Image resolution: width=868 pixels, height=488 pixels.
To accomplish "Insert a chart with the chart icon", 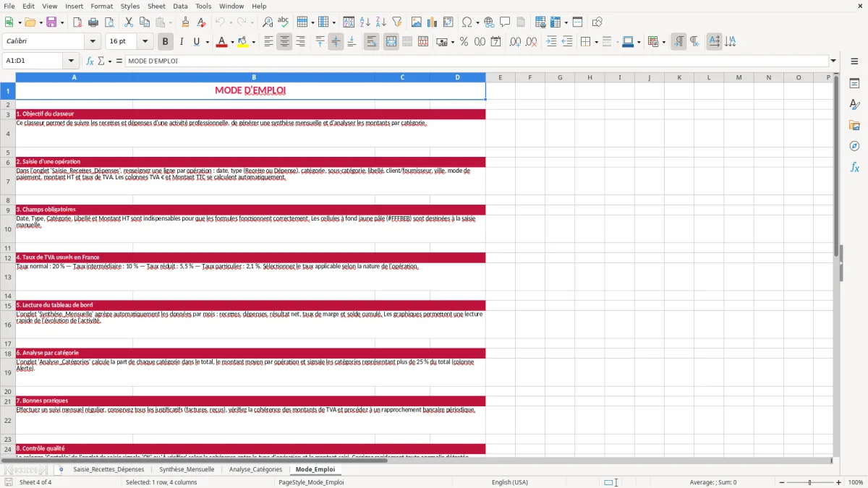I will tap(433, 22).
